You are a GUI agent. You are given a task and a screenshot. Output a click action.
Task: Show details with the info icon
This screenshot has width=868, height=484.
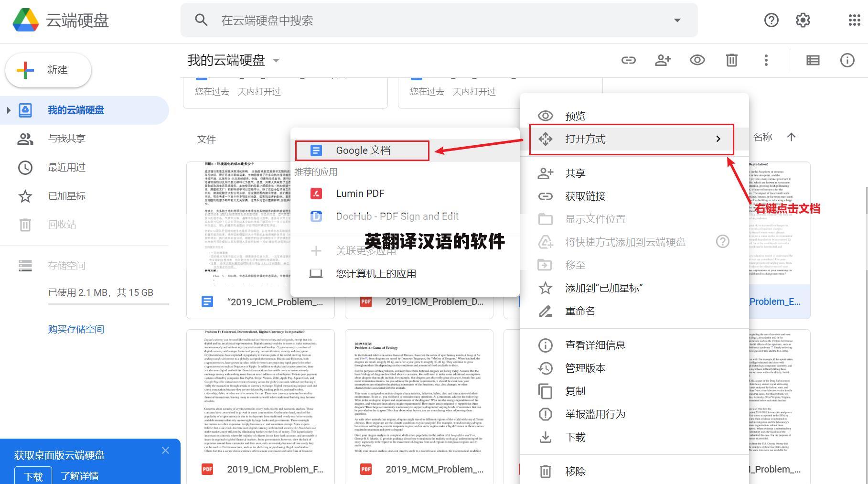click(x=847, y=60)
